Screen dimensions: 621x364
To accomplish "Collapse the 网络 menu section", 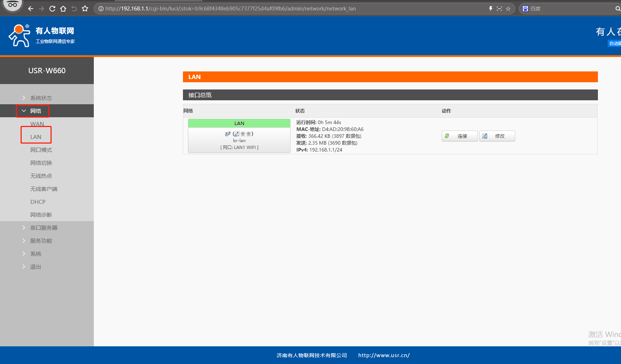I will pos(35,111).
